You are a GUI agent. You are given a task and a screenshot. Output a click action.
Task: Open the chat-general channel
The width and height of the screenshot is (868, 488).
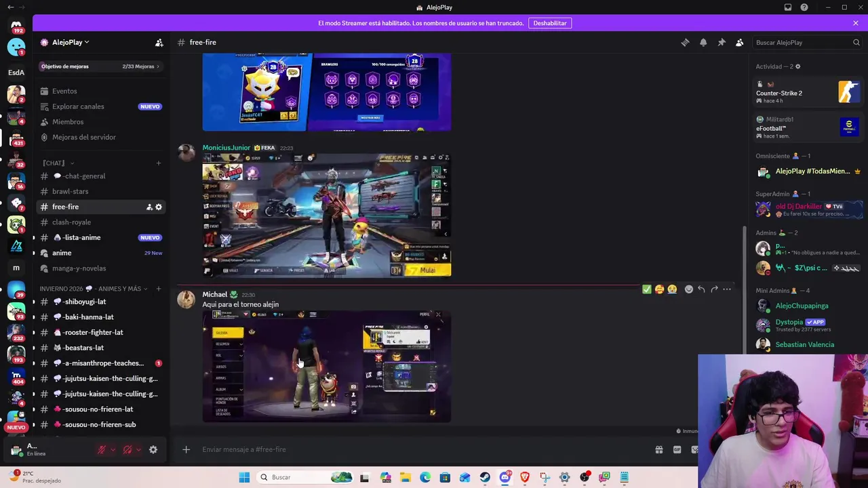(100, 176)
